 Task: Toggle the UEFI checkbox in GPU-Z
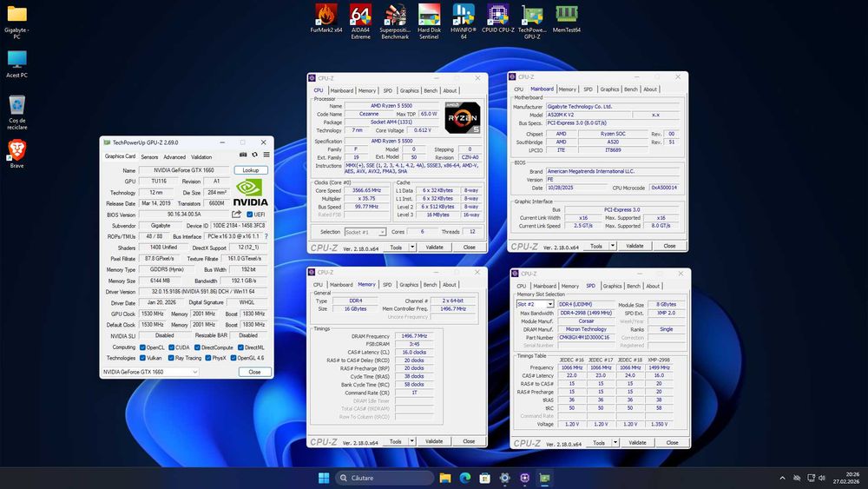click(x=250, y=215)
